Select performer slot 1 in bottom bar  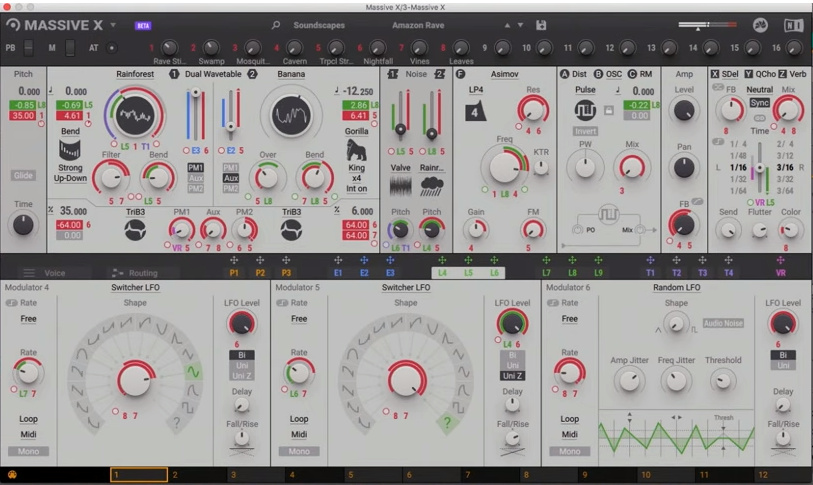tap(138, 474)
